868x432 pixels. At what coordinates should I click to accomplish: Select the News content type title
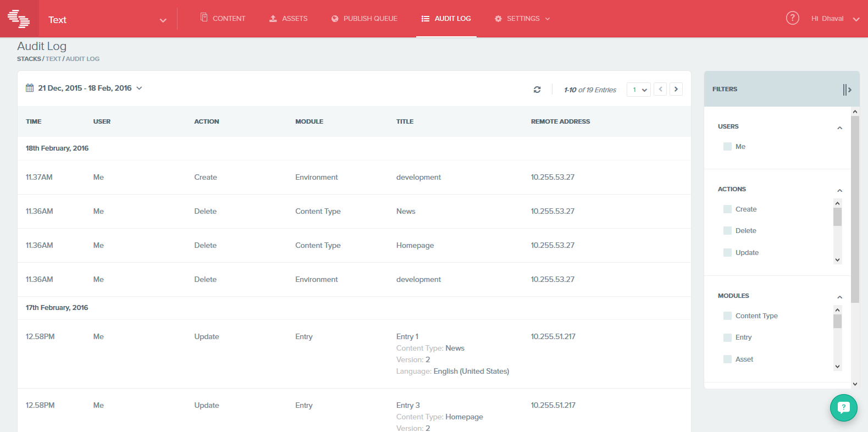pyautogui.click(x=406, y=212)
